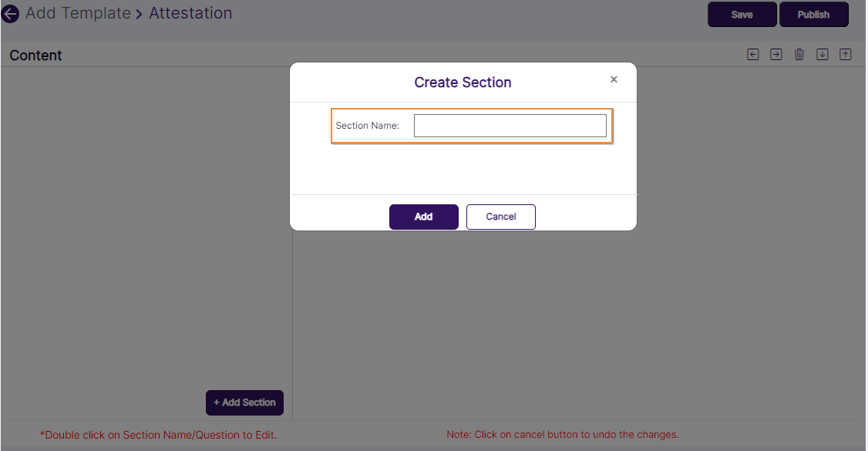Click Cancel in the Create Section dialog
868x451 pixels.
pyautogui.click(x=500, y=217)
